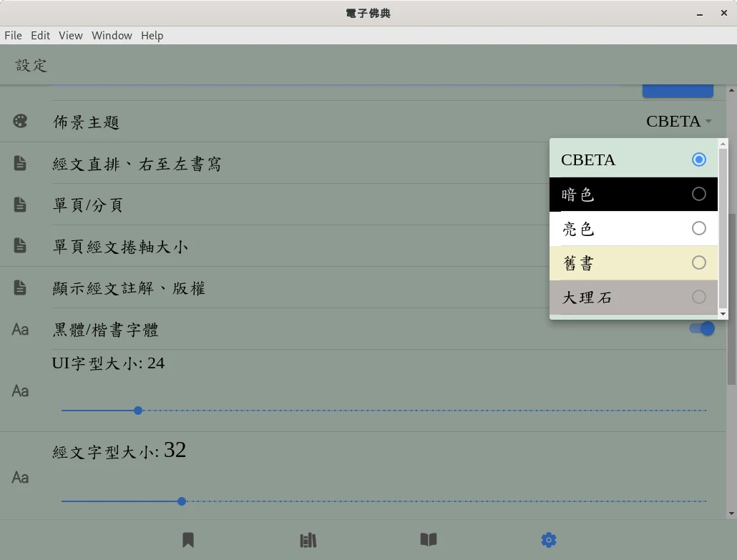Viewport: 737px width, 560px height.
Task: Open the Window menu
Action: 112,36
